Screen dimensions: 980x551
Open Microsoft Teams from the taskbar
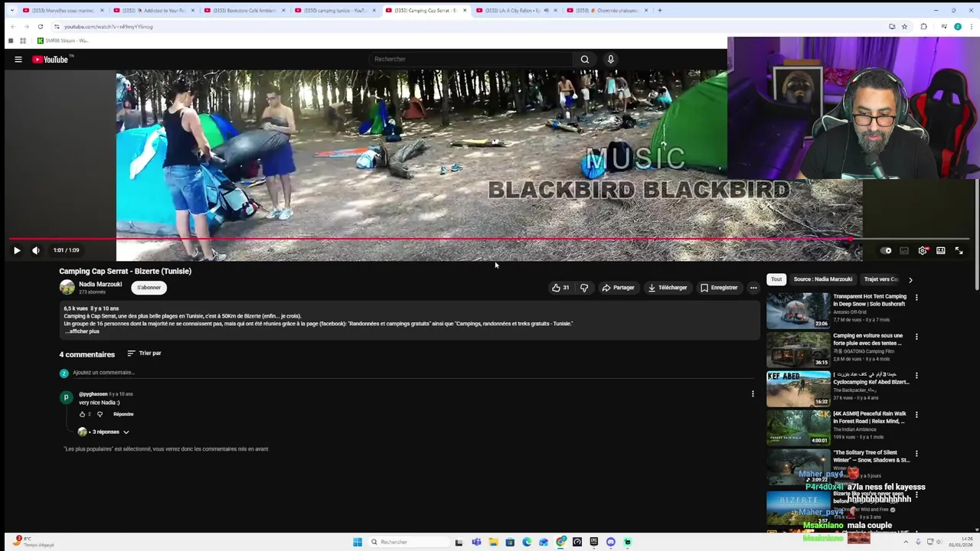(476, 542)
